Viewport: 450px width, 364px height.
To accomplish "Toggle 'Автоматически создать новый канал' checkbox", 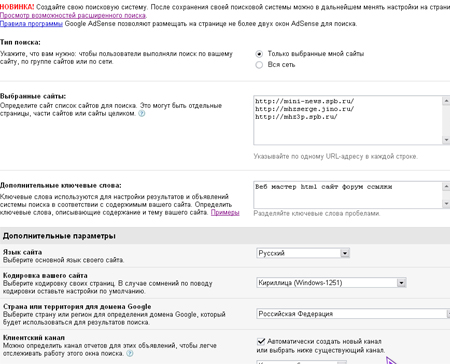I will click(x=261, y=341).
